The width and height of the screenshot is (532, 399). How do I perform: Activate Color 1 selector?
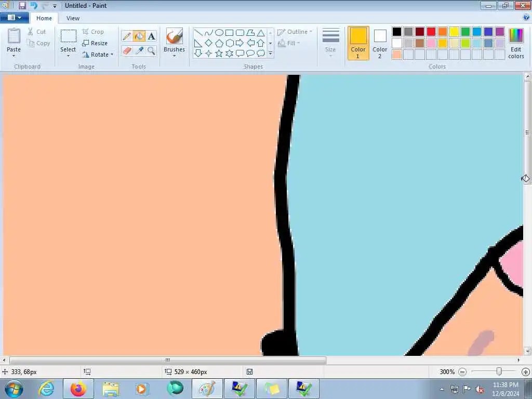click(358, 43)
